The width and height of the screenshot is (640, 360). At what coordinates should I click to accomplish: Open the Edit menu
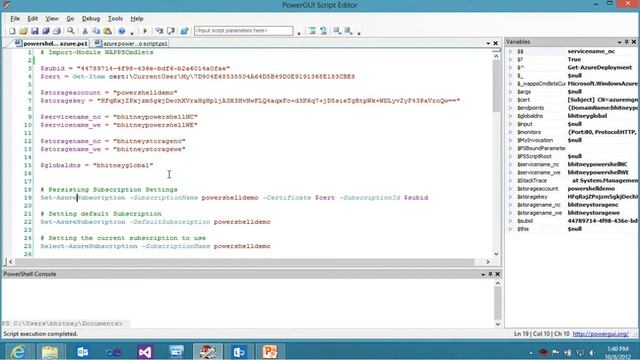tap(33, 19)
